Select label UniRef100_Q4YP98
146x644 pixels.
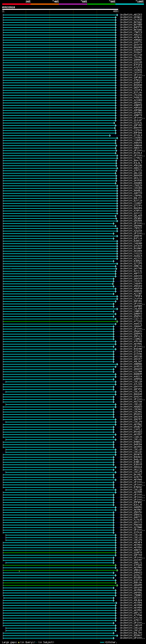(131, 180)
